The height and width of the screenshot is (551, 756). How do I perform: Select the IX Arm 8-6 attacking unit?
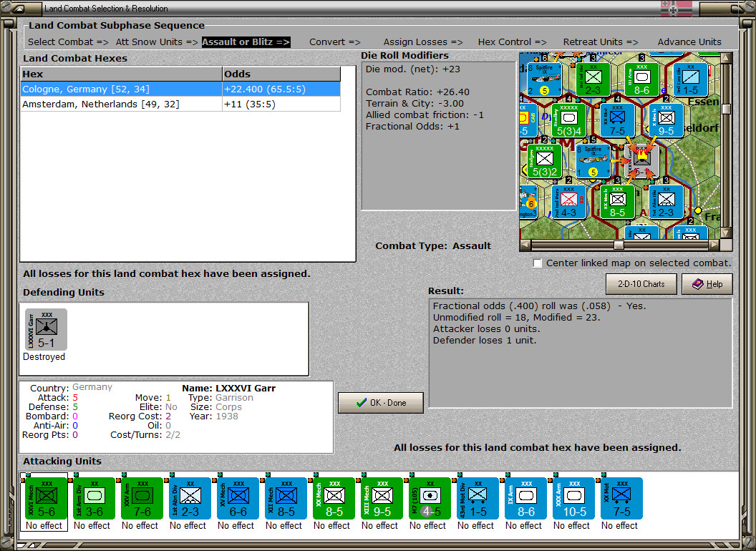(x=526, y=499)
